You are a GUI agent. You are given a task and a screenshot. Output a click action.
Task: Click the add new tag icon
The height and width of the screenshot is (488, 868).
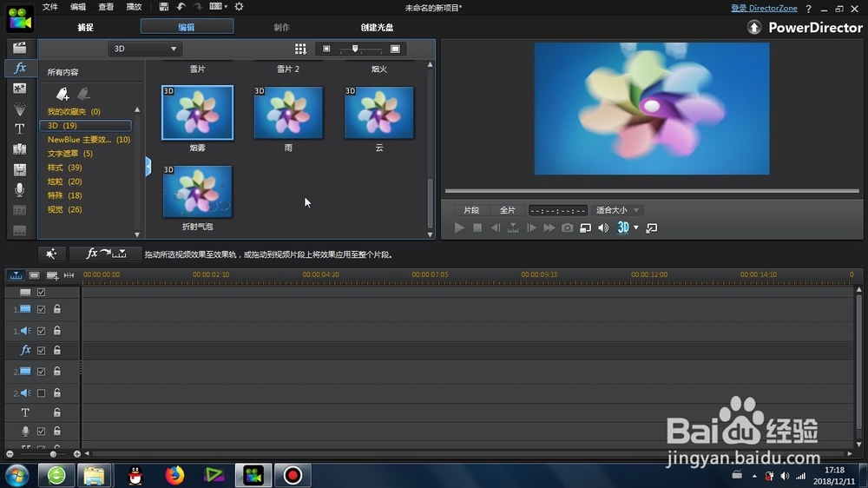[62, 94]
